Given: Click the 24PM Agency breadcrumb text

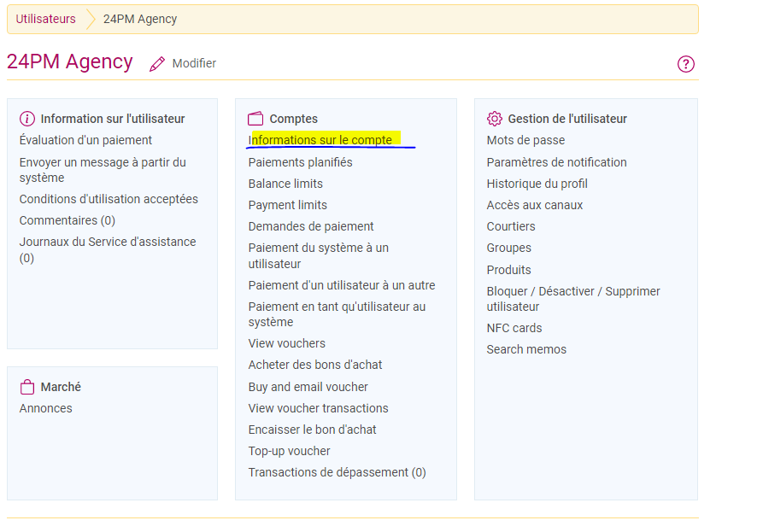Looking at the screenshot, I should coord(140,19).
